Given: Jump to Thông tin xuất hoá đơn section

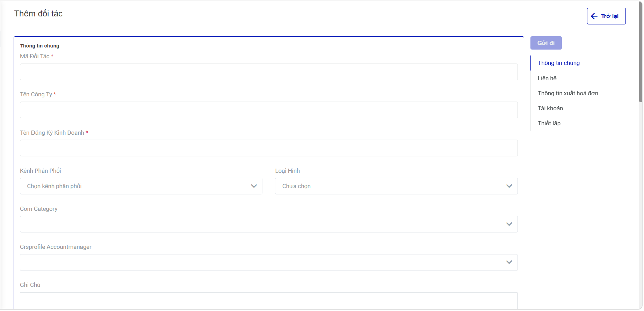Looking at the screenshot, I should click(x=568, y=93).
